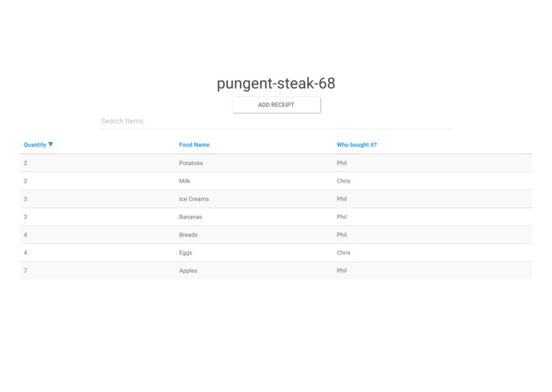Image resolution: width=552 pixels, height=392 pixels.
Task: Click quantity 2 in the Potatoes row
Action: [25, 163]
